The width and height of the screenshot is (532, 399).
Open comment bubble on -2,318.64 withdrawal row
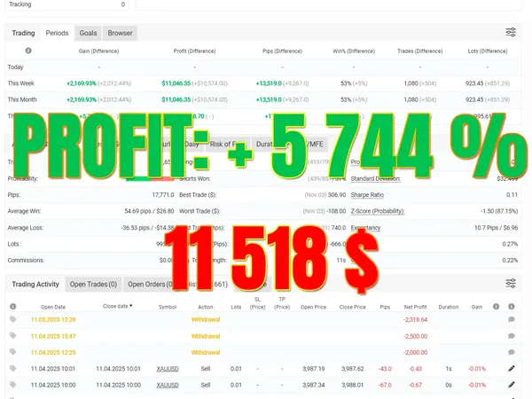tap(512, 319)
